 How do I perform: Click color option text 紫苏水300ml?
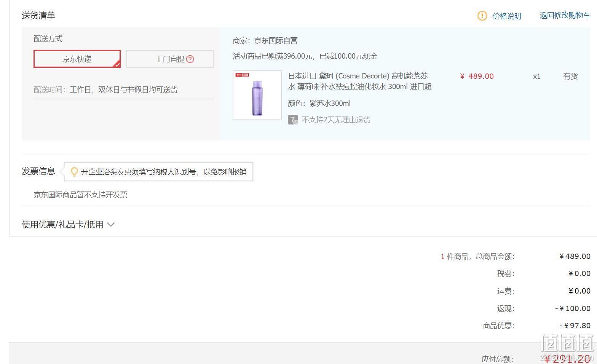pos(330,103)
